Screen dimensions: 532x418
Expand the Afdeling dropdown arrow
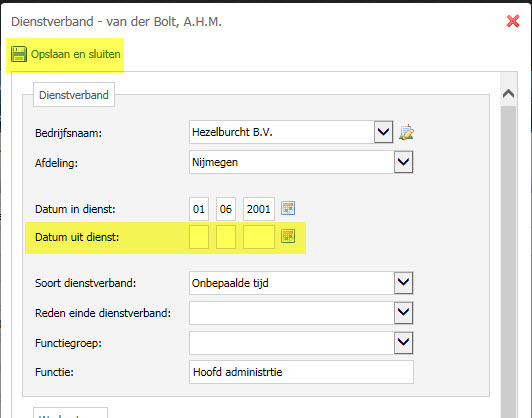click(x=403, y=162)
